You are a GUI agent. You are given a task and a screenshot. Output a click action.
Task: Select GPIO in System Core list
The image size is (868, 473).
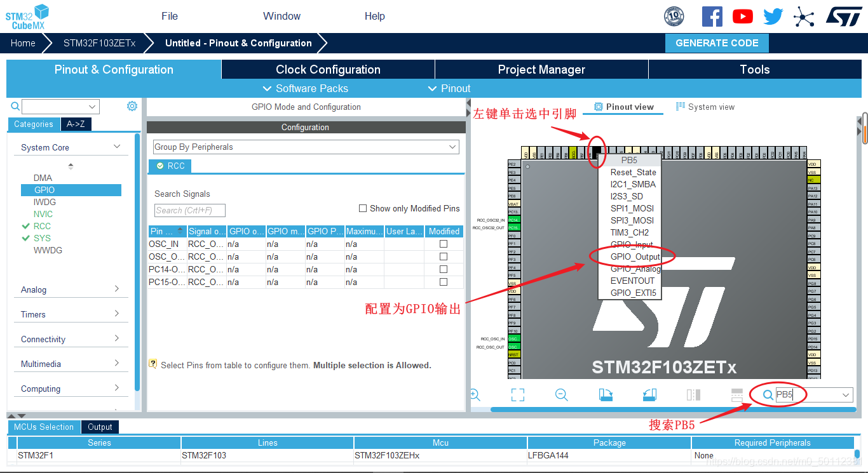71,190
